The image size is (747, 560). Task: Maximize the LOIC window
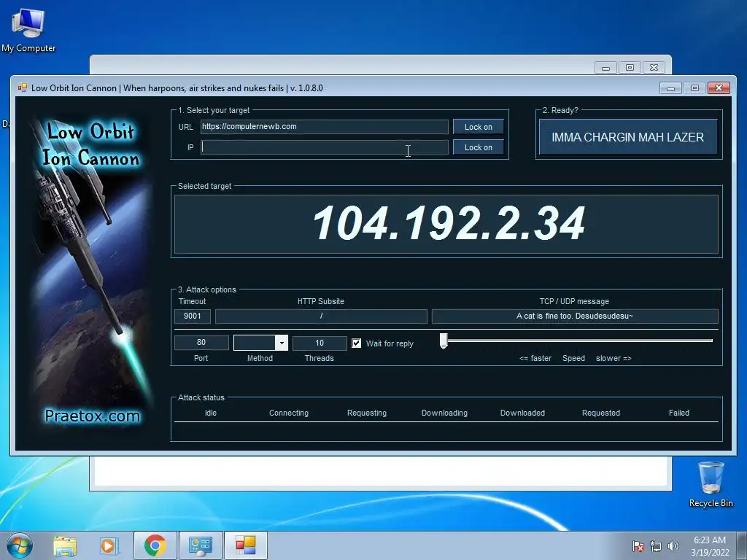click(x=694, y=88)
